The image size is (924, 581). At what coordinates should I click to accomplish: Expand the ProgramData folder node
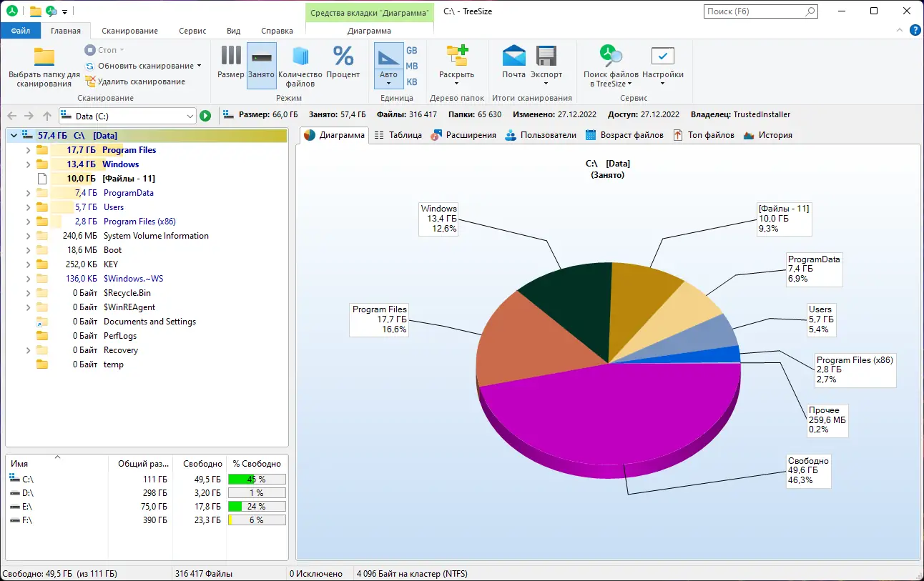click(28, 193)
